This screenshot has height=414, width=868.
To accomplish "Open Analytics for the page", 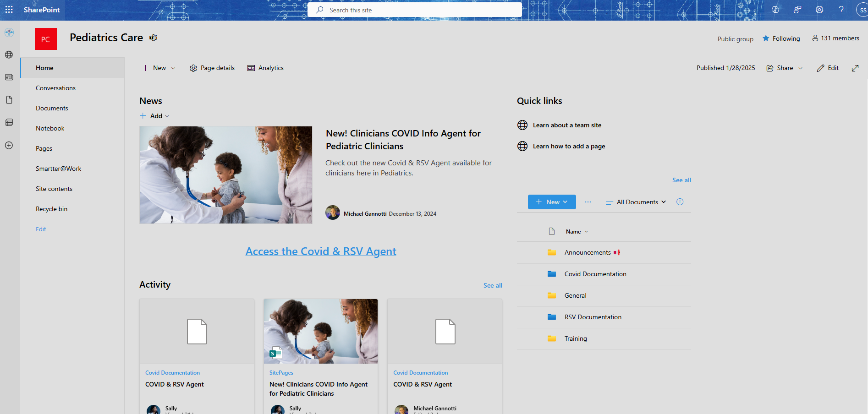I will click(266, 68).
